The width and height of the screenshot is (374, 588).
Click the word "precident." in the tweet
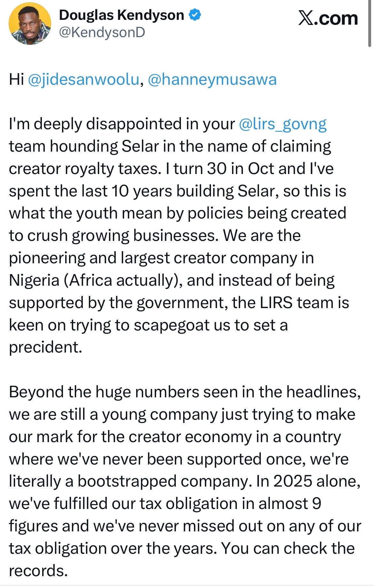45,347
